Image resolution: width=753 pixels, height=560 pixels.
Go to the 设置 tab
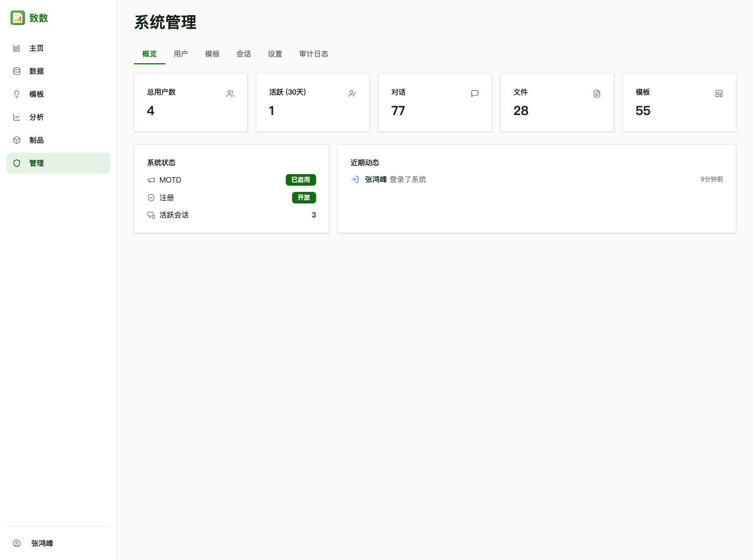point(275,54)
